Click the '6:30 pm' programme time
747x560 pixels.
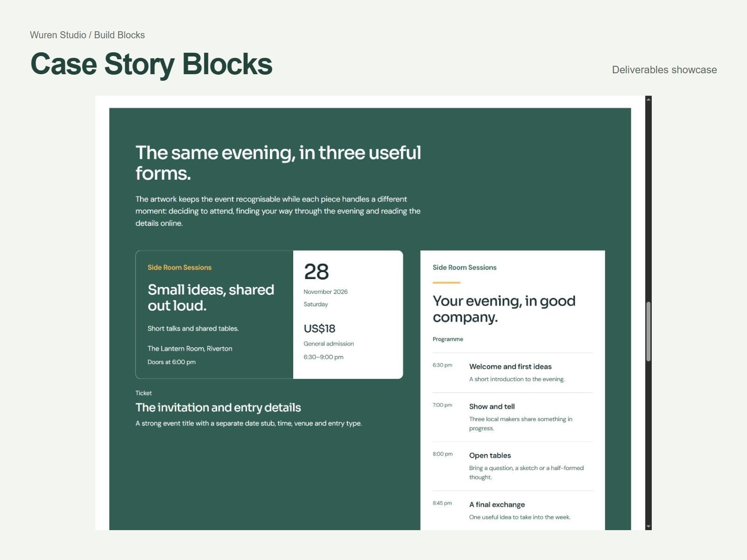pos(442,365)
